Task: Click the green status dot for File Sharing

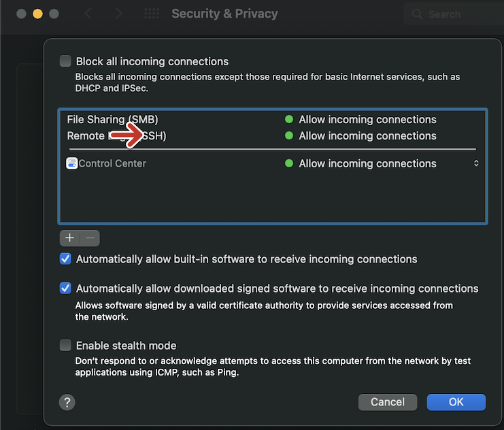Action: click(289, 120)
